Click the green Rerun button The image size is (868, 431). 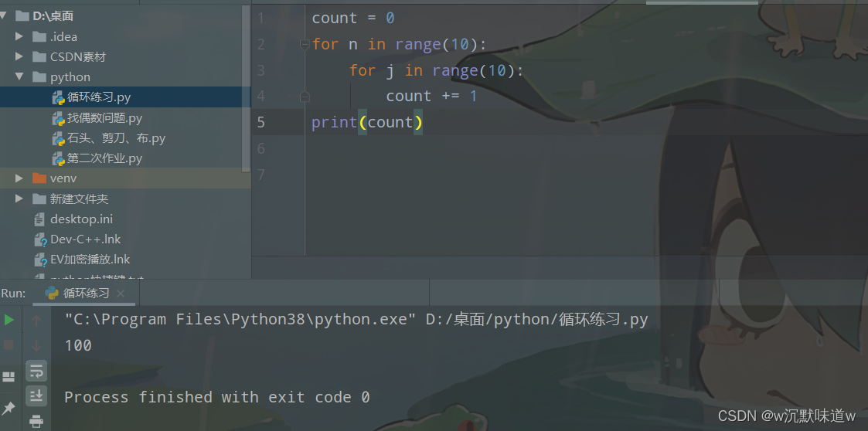click(x=9, y=320)
